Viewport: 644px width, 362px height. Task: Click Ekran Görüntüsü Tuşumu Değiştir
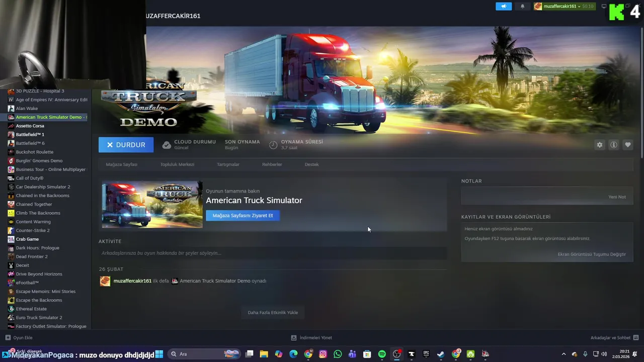pos(592,254)
